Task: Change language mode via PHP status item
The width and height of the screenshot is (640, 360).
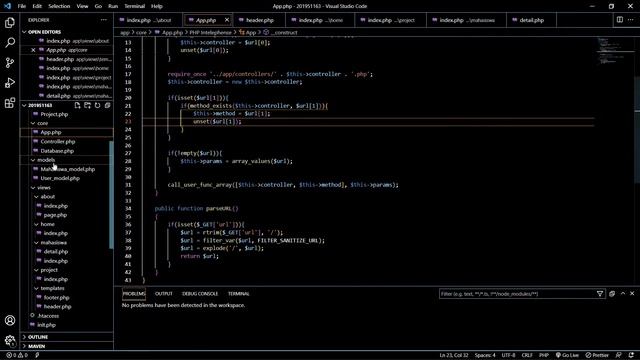Action: [544, 355]
